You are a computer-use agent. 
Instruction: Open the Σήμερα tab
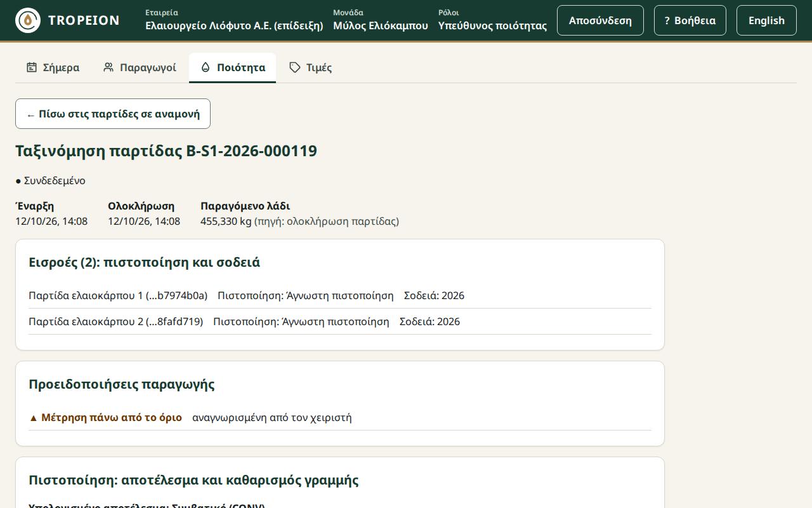click(x=53, y=67)
